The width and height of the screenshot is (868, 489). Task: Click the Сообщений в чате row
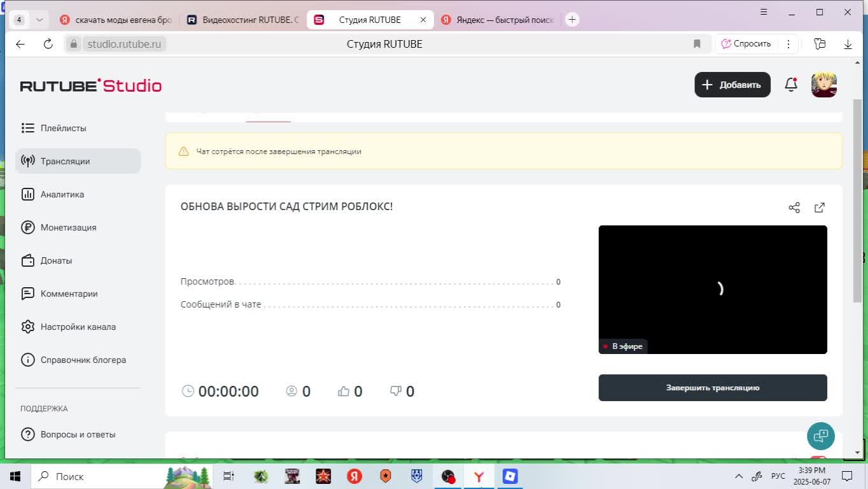pos(370,304)
